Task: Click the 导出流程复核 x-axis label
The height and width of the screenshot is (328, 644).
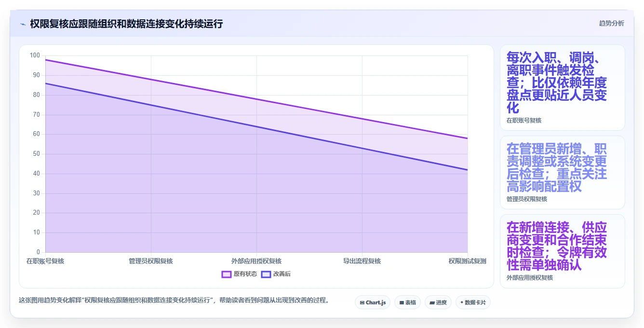Action: [x=362, y=261]
